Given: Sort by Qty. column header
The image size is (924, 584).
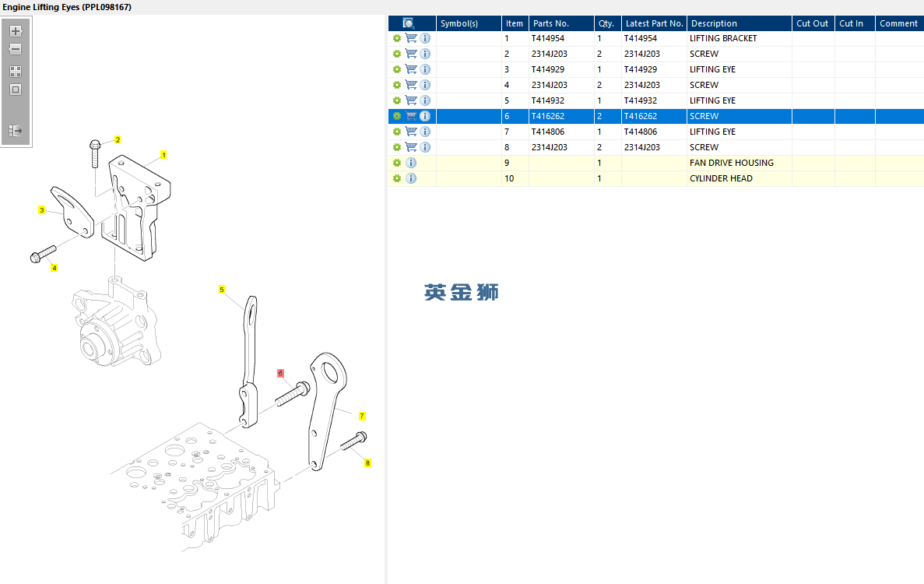Looking at the screenshot, I should (607, 23).
